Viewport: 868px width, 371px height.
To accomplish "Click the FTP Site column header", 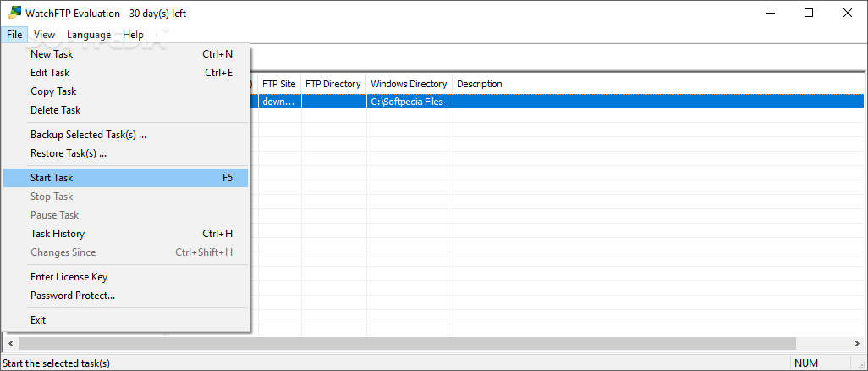I will click(x=279, y=84).
